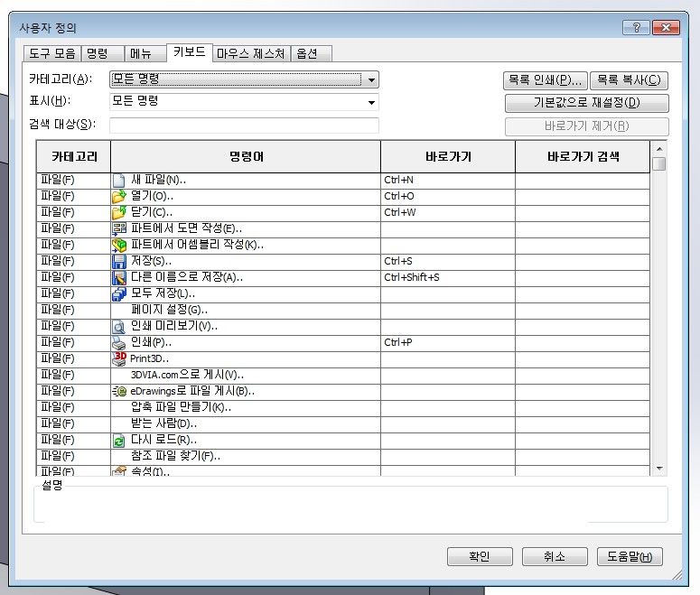Screen dimensions: 700x595
Task: Select the 키보드 tab
Action: click(x=190, y=51)
